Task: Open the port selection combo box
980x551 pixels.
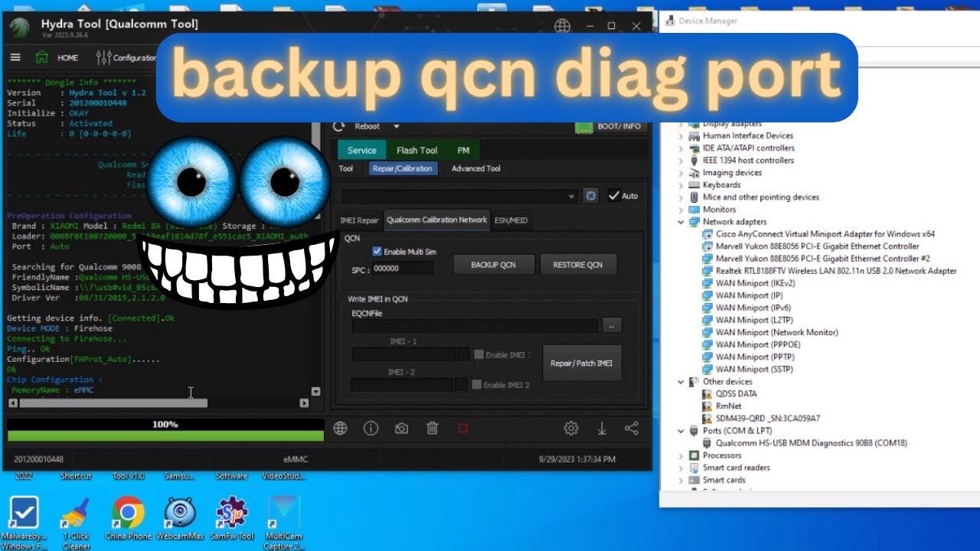Action: click(459, 197)
